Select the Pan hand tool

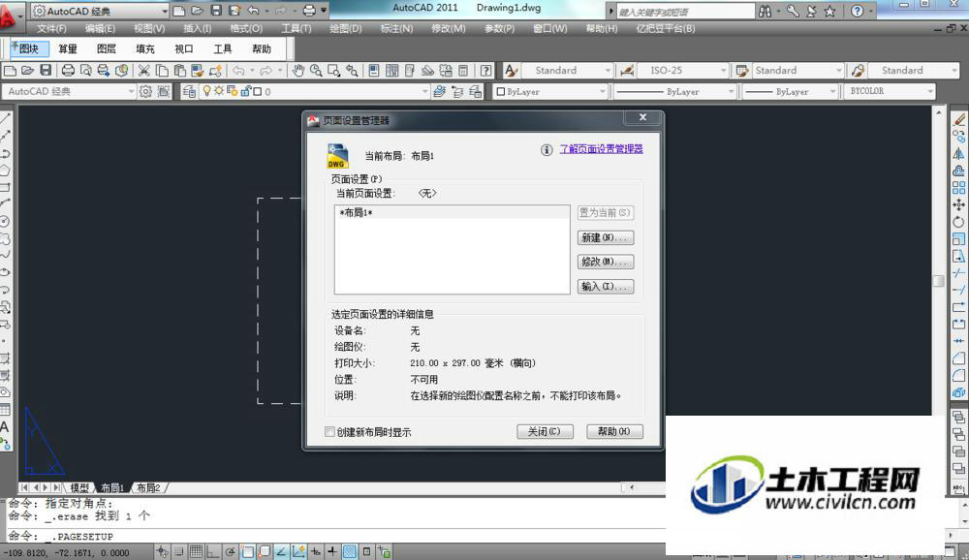[298, 71]
